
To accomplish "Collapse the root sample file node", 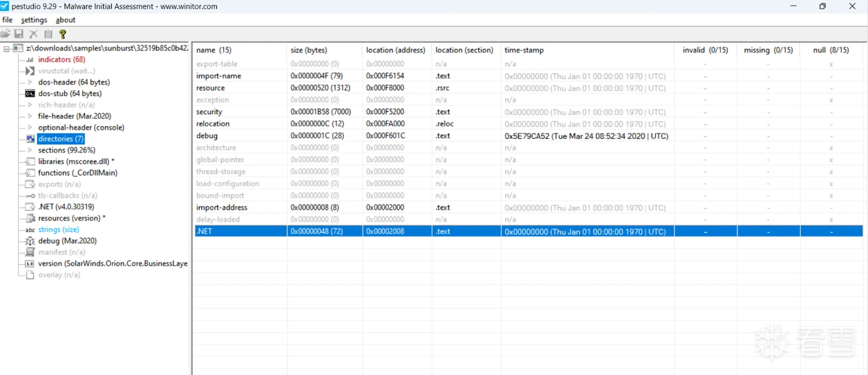I will (7, 48).
